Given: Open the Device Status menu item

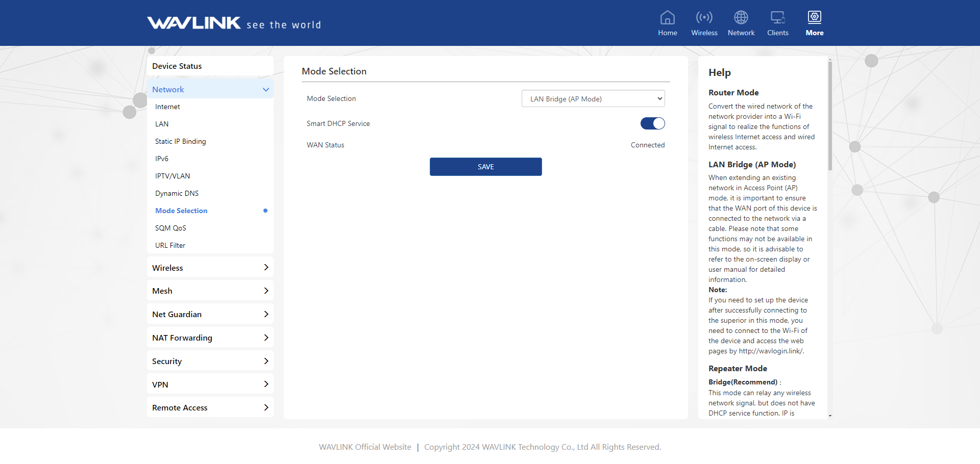Looking at the screenshot, I should 210,66.
